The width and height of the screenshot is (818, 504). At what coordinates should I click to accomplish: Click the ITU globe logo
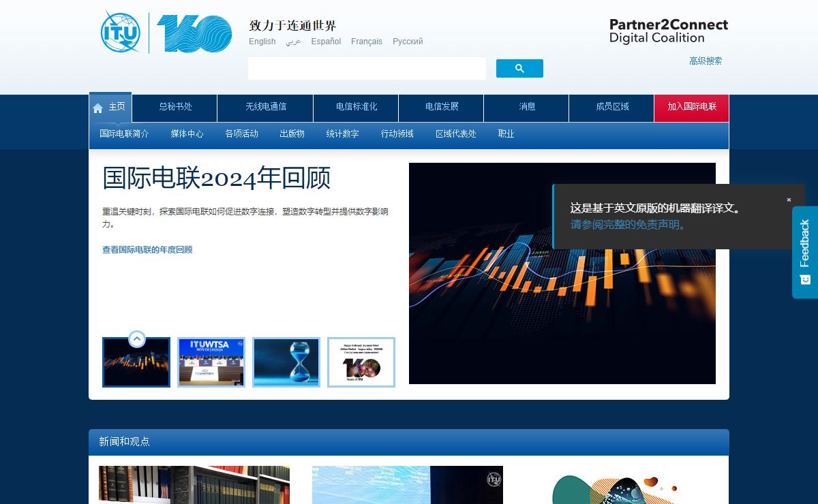(x=121, y=32)
